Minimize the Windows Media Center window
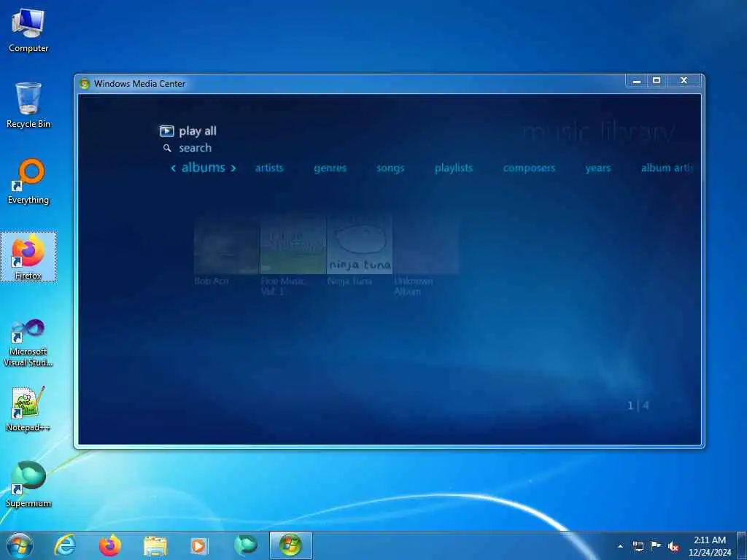Screen dimensions: 747x560 (x=636, y=81)
